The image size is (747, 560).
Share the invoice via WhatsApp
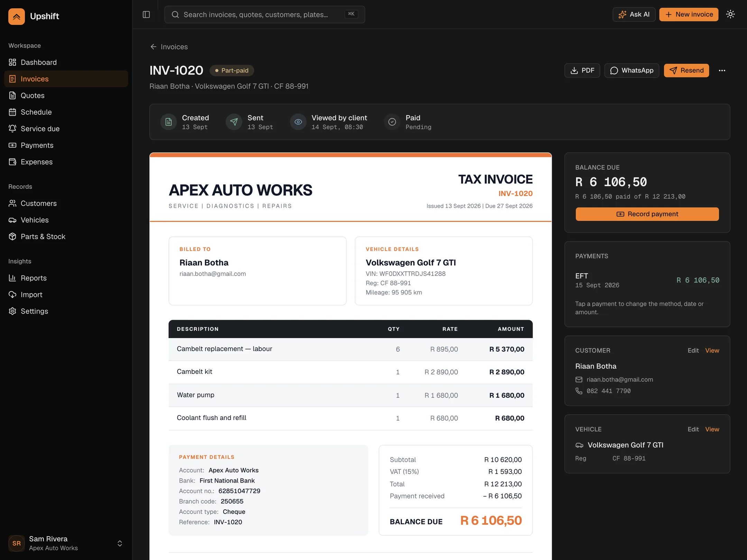click(x=631, y=71)
